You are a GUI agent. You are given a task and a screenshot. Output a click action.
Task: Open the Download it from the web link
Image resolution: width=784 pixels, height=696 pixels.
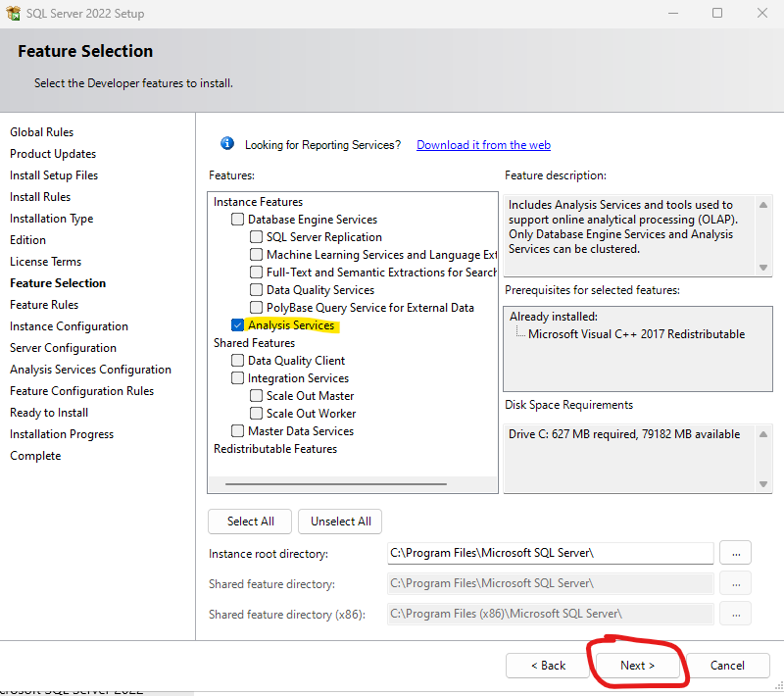pos(483,145)
